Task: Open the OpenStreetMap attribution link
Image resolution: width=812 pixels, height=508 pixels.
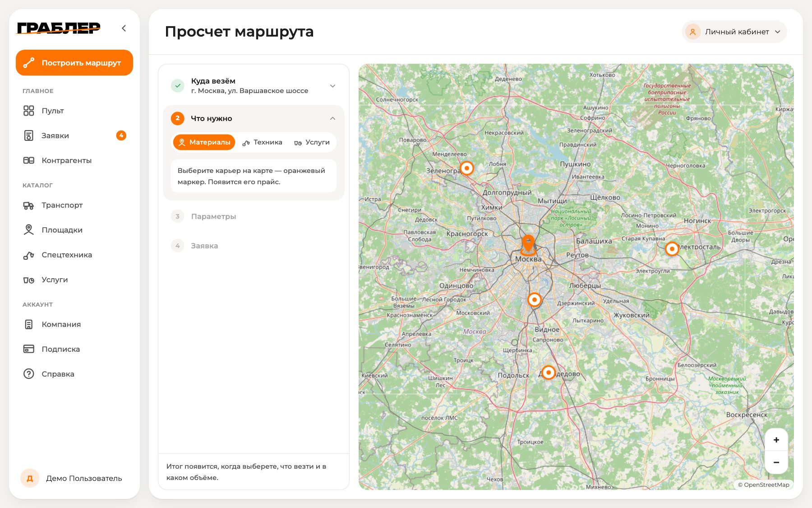Action: pos(764,485)
